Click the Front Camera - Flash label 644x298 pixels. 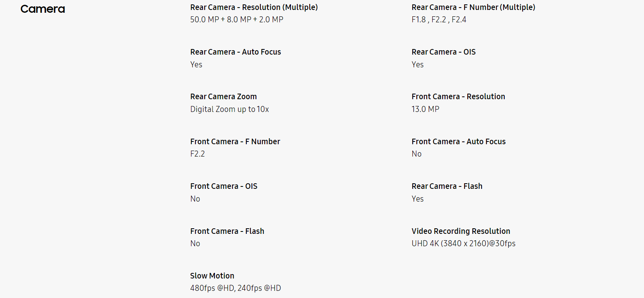pos(227,231)
